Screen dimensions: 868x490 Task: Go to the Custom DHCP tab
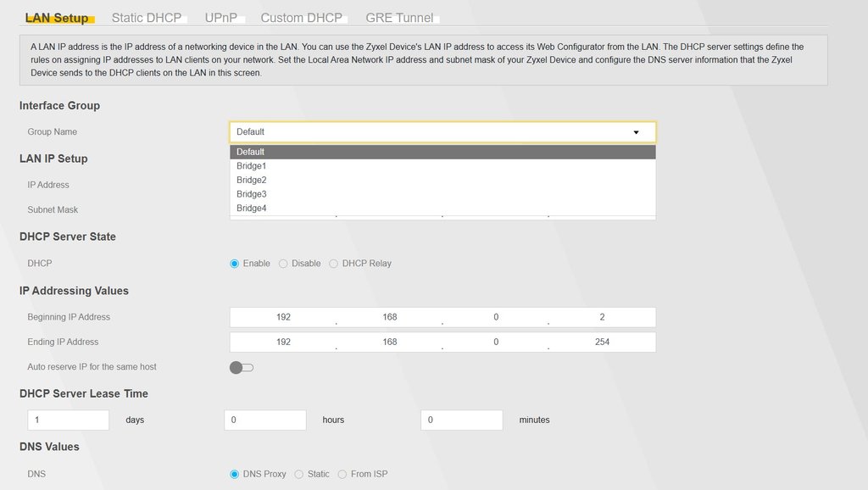pyautogui.click(x=301, y=18)
